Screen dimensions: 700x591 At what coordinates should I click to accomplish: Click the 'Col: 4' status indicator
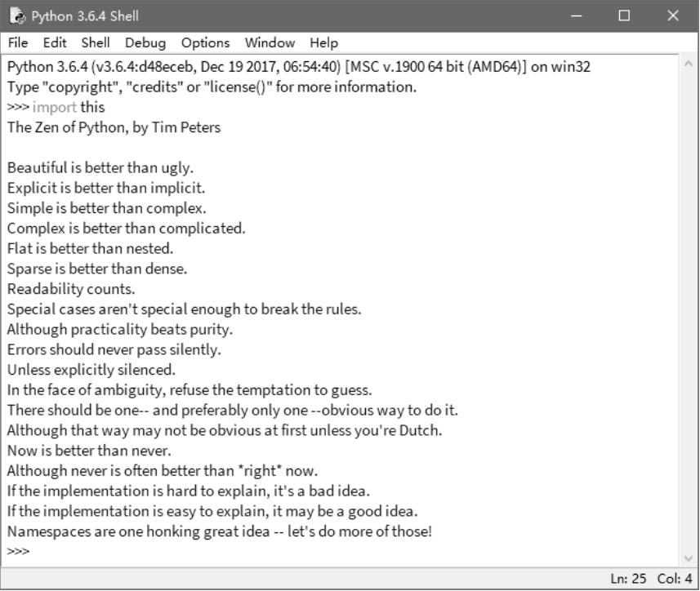[x=674, y=579]
